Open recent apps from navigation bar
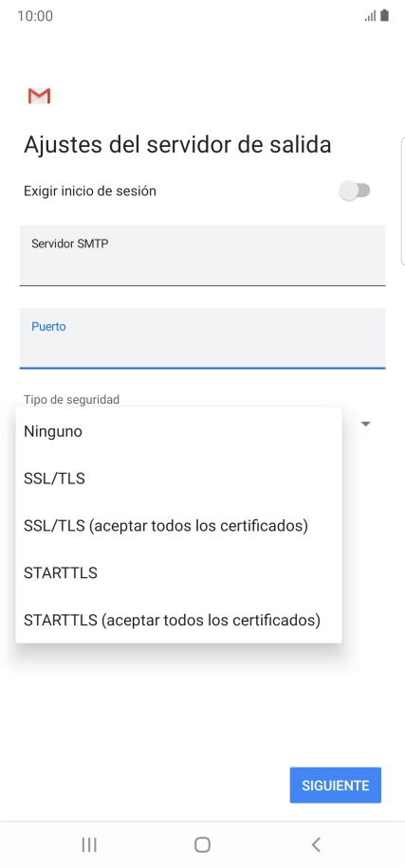405x868 pixels. click(89, 844)
